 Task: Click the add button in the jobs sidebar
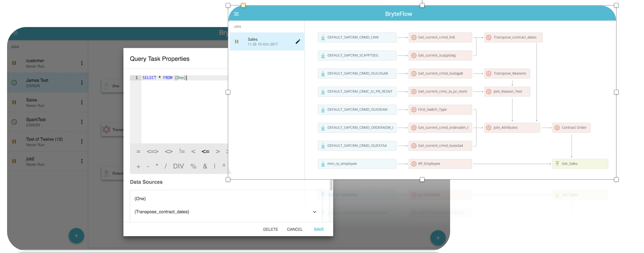tap(76, 236)
